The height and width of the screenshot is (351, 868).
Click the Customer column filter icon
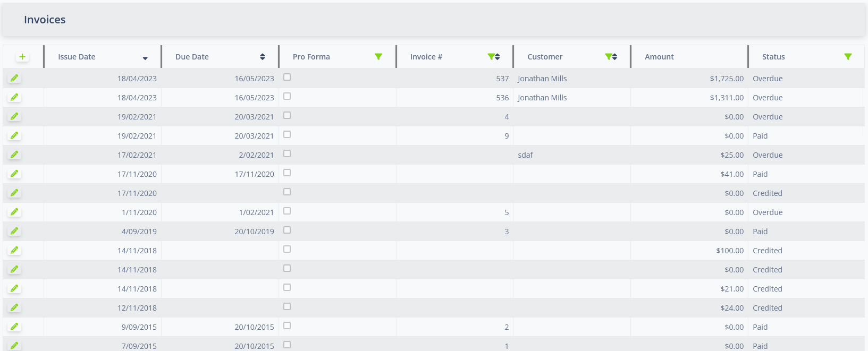608,57
